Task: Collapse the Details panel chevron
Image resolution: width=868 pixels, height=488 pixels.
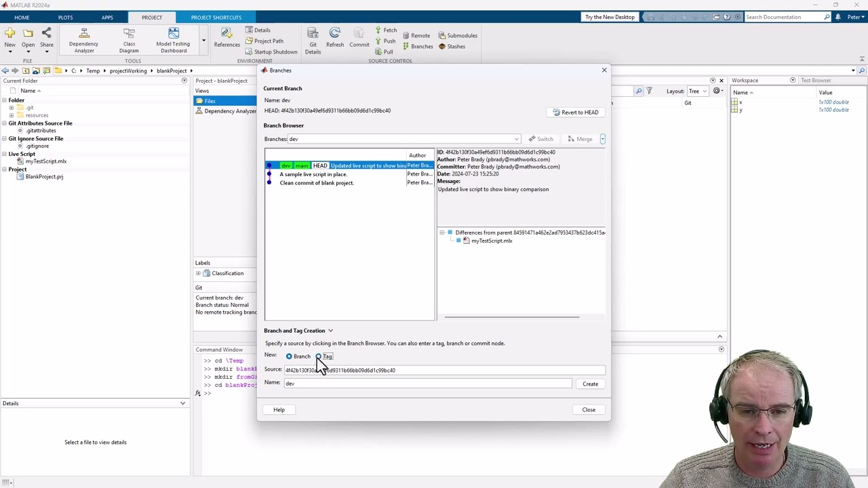Action: tap(182, 403)
